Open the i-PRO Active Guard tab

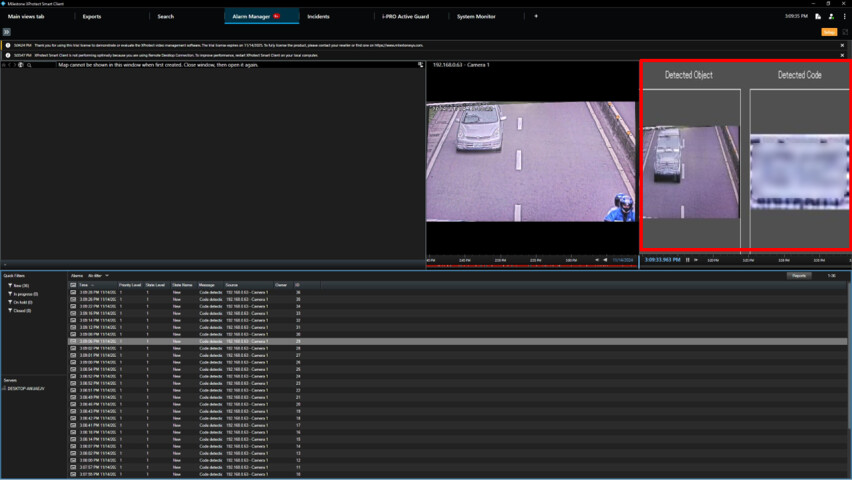[405, 16]
